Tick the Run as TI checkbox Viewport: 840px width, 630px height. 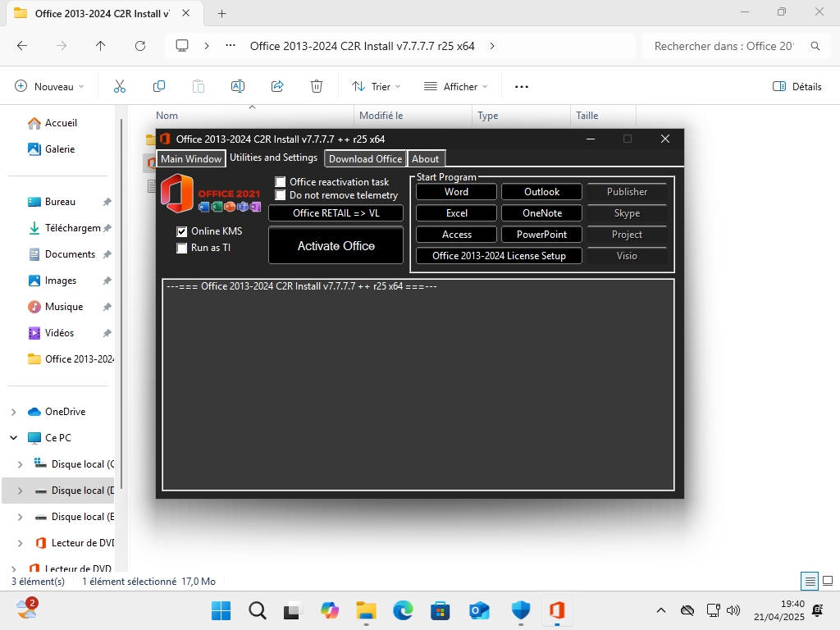(x=182, y=248)
